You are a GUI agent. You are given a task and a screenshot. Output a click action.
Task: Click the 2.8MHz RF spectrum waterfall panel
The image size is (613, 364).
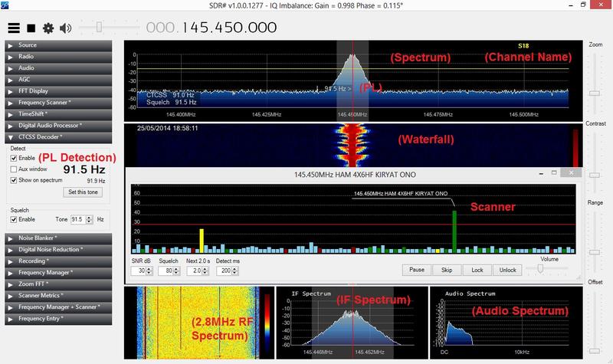(x=199, y=323)
